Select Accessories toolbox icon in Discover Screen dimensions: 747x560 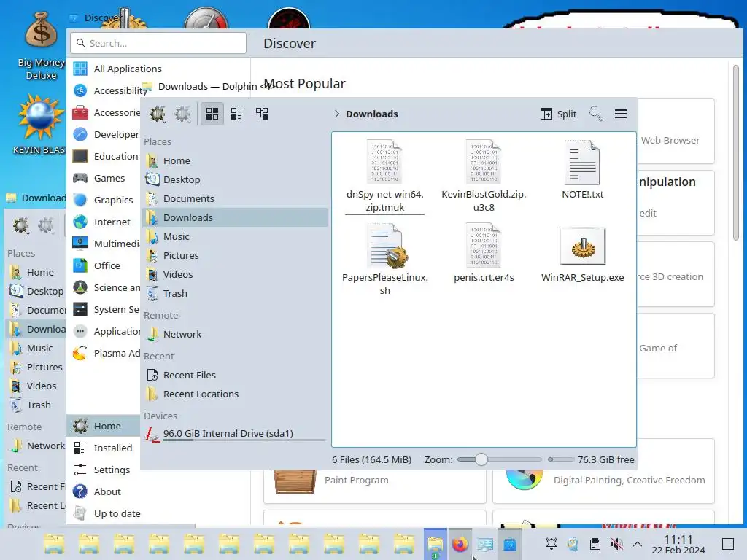coord(80,112)
